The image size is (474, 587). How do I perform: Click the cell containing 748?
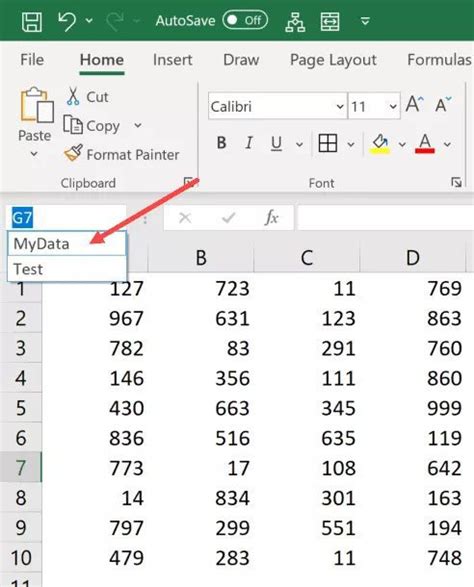click(x=413, y=558)
